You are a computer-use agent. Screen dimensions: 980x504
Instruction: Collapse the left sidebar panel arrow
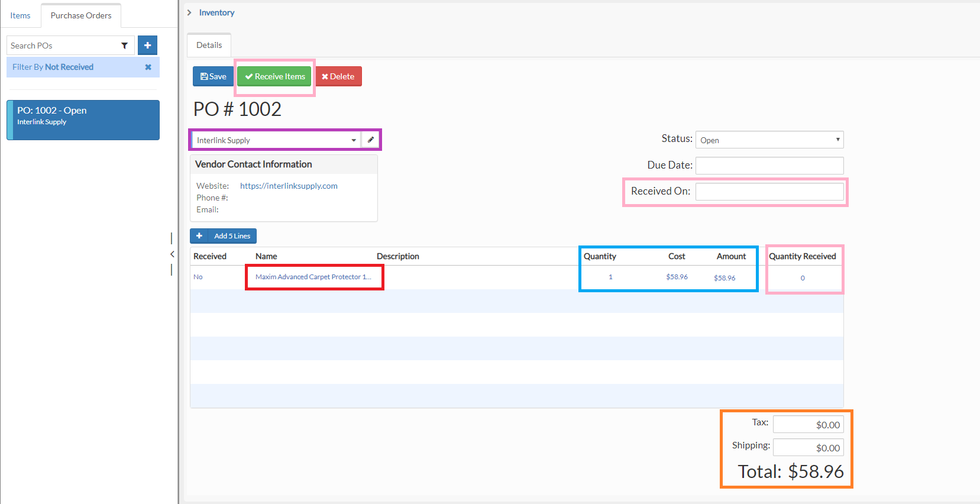click(x=172, y=254)
